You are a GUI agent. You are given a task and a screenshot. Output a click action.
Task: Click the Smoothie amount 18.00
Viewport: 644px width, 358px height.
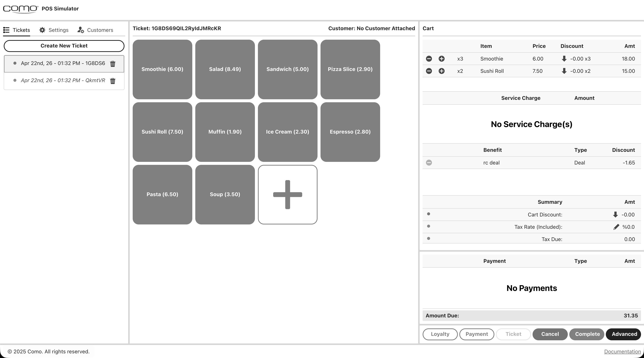628,59
